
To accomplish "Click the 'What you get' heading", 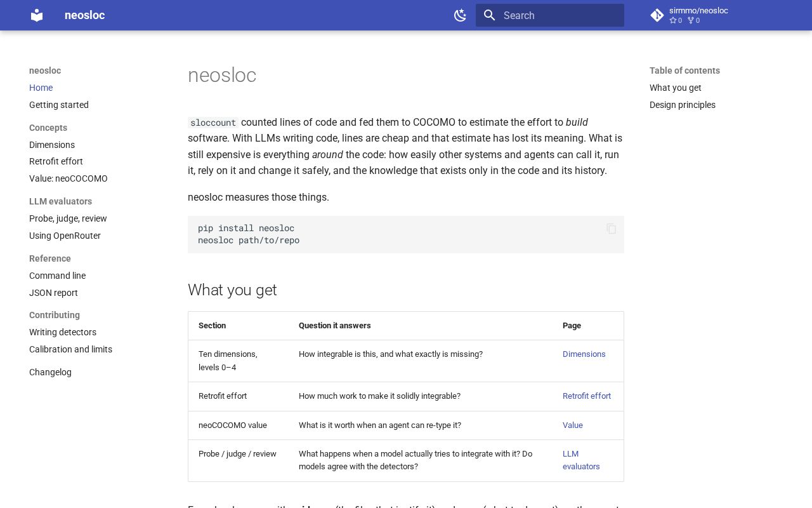I will [232, 290].
